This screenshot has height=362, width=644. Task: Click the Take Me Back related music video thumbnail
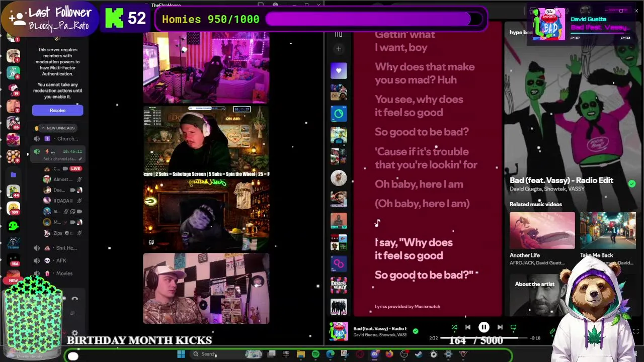coord(608,230)
